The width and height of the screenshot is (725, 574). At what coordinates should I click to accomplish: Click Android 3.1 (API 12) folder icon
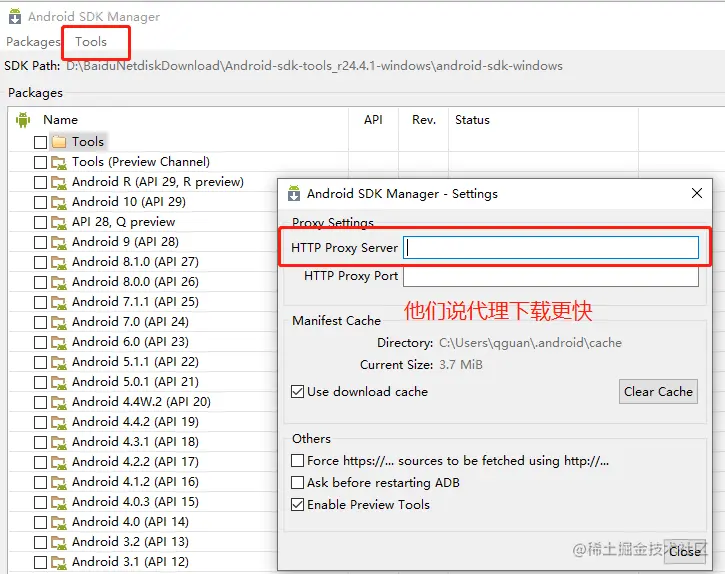[x=59, y=562]
